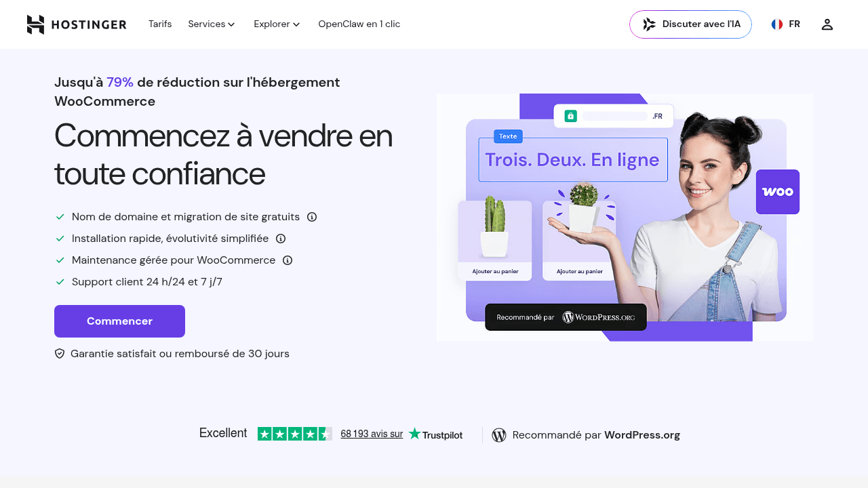Open the Tarifs menu item

coord(160,24)
